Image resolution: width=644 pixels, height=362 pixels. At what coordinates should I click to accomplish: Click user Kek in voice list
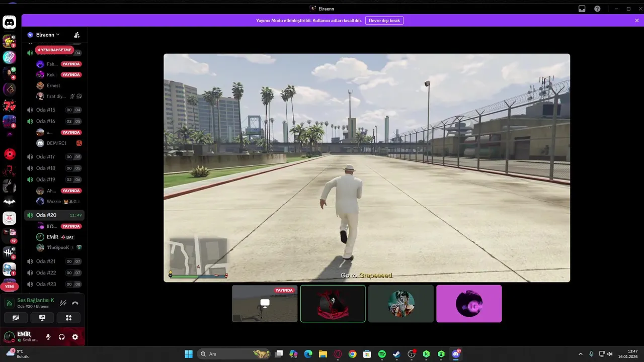click(x=58, y=74)
